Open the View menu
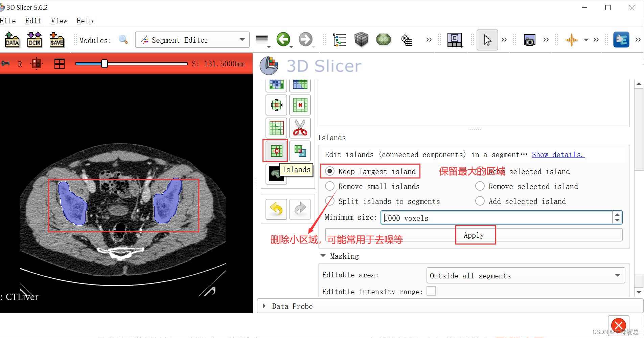This screenshot has height=338, width=644. [x=59, y=21]
